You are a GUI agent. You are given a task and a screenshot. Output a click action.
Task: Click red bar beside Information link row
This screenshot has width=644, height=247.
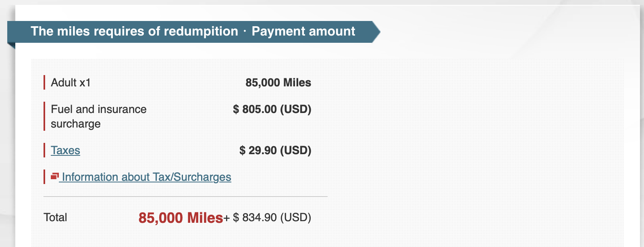(44, 177)
